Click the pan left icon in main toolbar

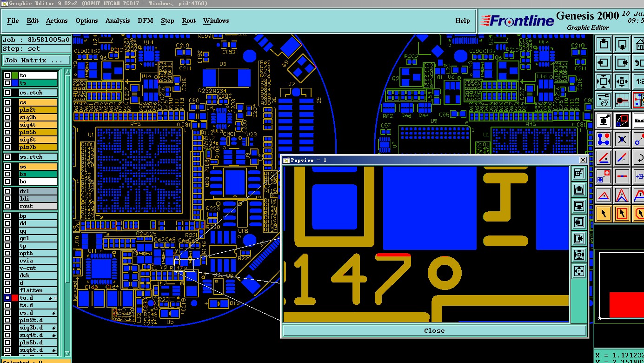tap(604, 62)
